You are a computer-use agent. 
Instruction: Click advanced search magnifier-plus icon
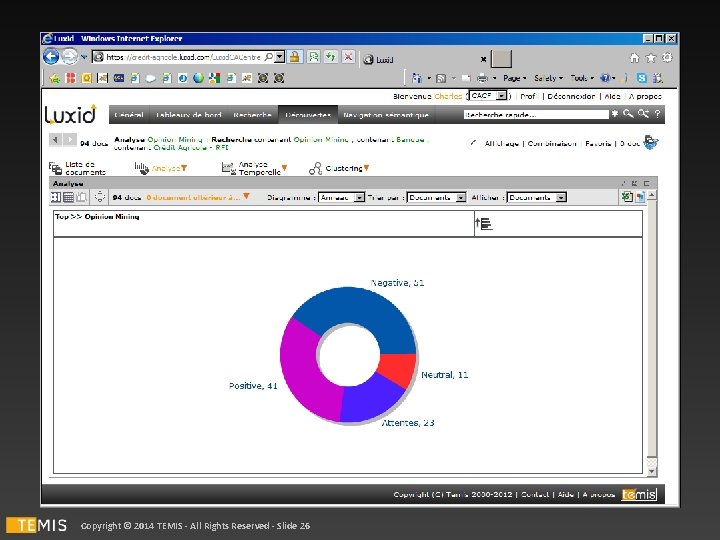[643, 113]
